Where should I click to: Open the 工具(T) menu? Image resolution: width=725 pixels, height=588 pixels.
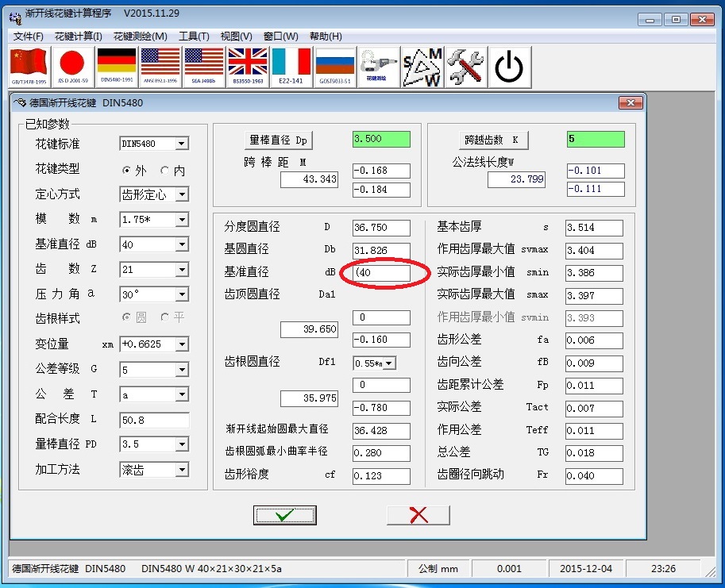(x=194, y=36)
